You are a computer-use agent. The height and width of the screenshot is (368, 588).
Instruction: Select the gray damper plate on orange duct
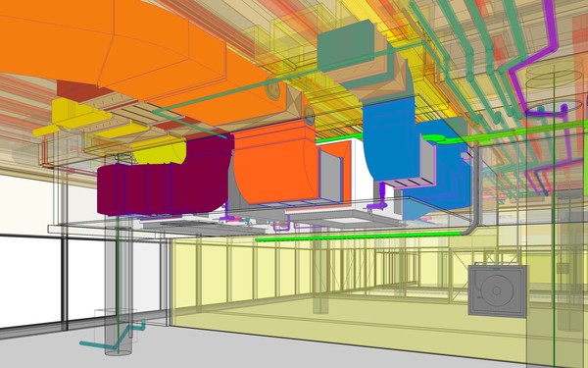(330, 175)
